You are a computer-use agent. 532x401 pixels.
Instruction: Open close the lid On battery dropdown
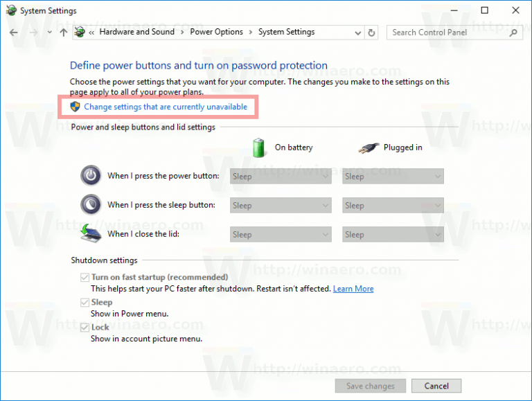tap(281, 235)
